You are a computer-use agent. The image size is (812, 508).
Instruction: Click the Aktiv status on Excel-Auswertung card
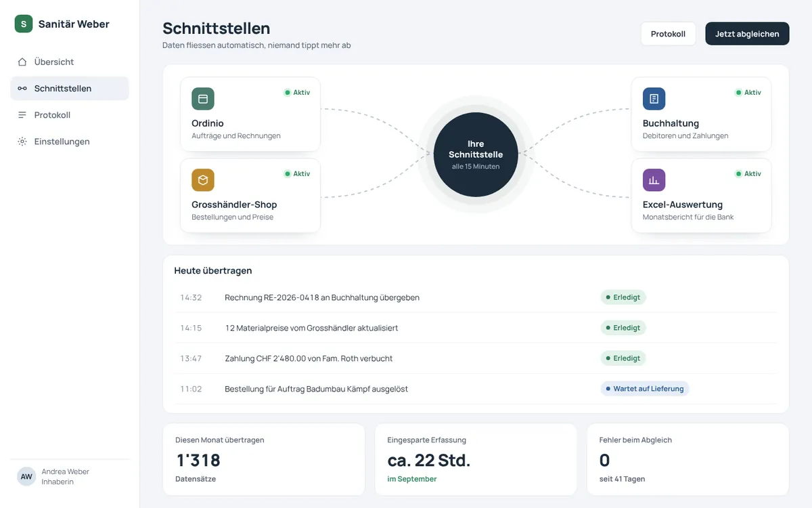click(x=748, y=173)
